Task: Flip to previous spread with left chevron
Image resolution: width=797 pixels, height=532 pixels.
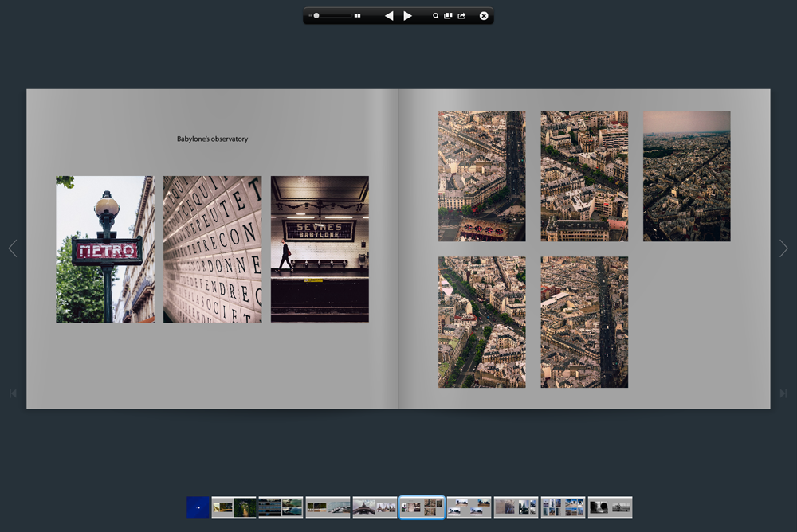Action: (x=12, y=248)
